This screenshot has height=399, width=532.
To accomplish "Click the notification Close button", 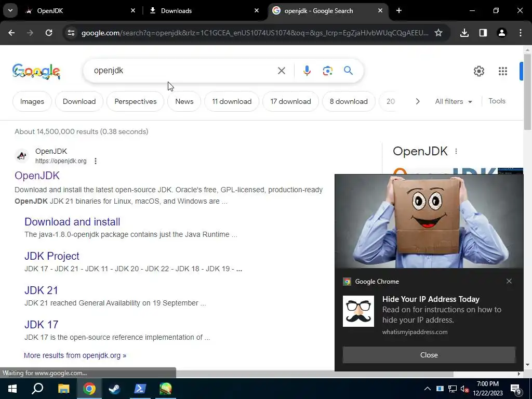I will tap(429, 355).
